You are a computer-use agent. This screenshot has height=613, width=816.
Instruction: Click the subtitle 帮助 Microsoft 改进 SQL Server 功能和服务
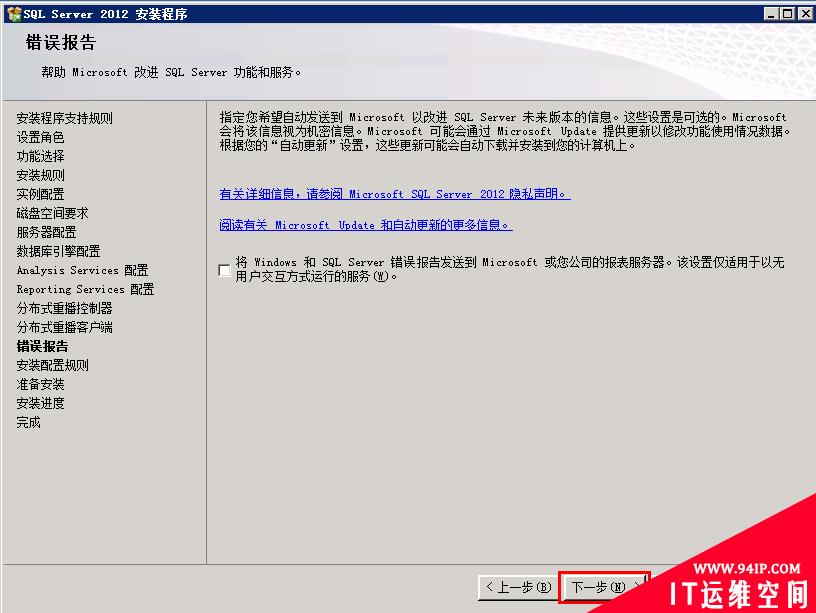pos(171,72)
